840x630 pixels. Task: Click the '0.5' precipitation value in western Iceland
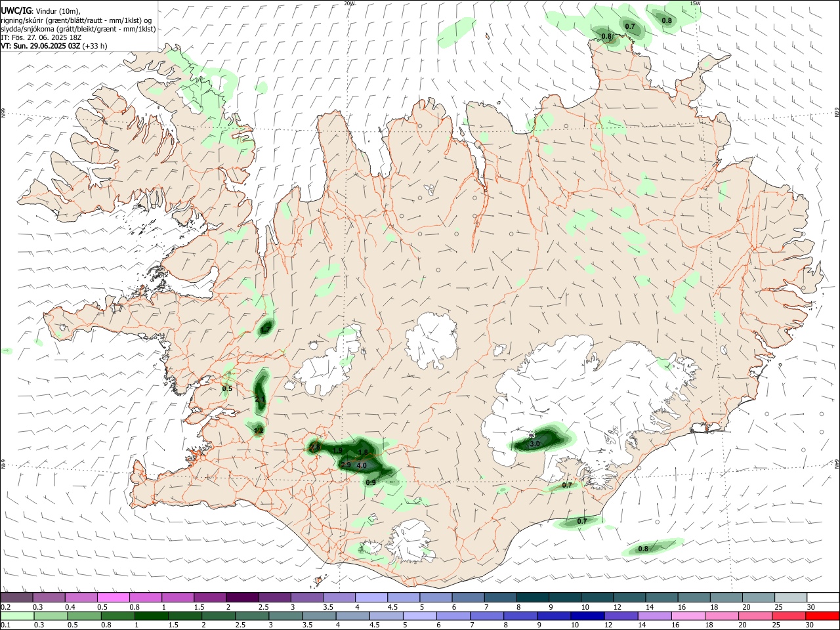click(227, 389)
